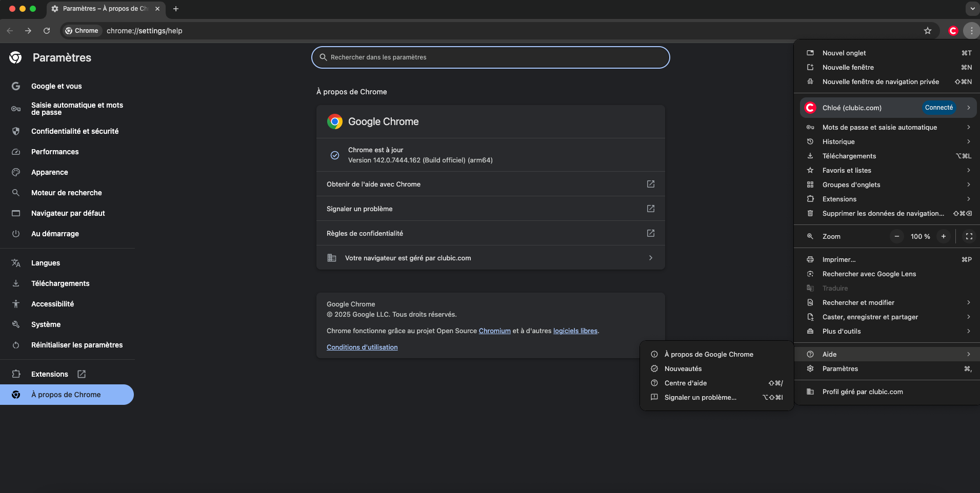The width and height of the screenshot is (980, 493).
Task: Click the fullscreen icon next to zoom
Action: [969, 236]
